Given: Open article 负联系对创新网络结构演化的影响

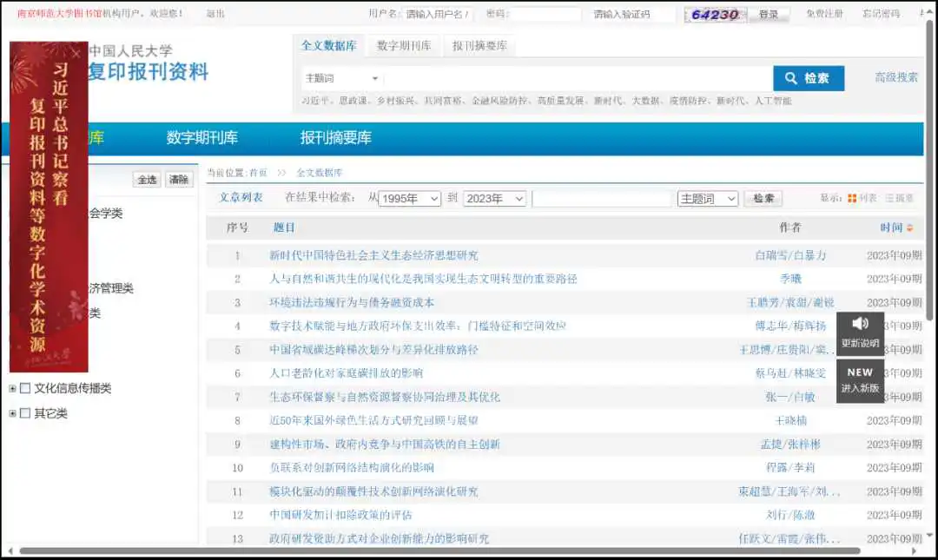Looking at the screenshot, I should point(352,468).
